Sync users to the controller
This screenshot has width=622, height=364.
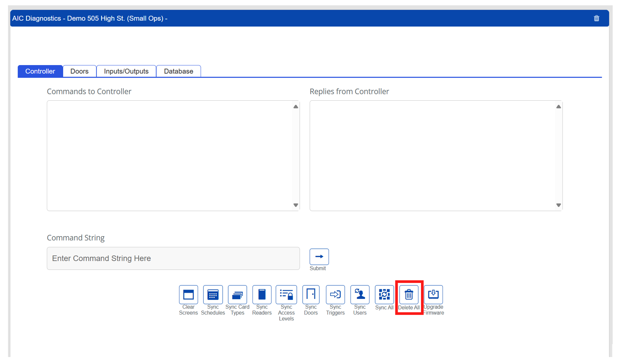(x=360, y=295)
